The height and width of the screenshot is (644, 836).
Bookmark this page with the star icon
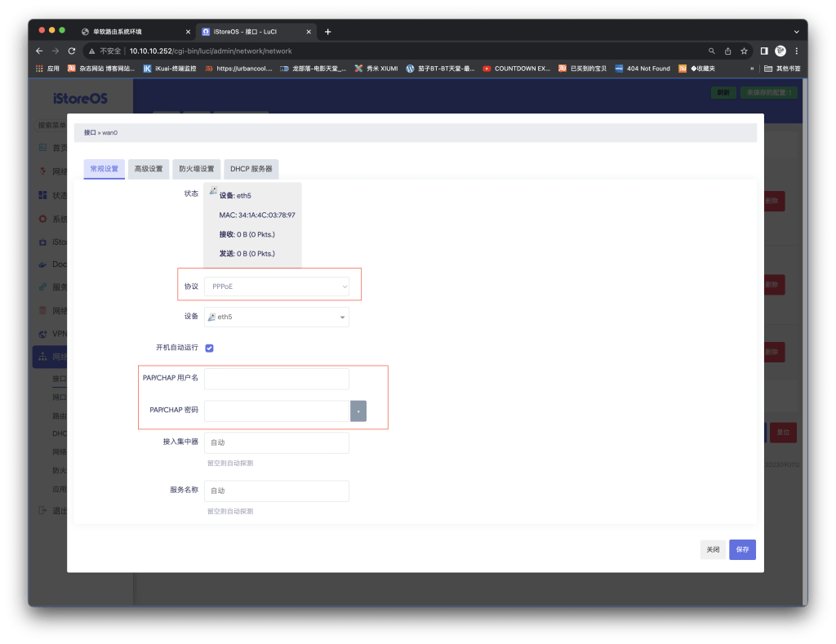click(744, 51)
